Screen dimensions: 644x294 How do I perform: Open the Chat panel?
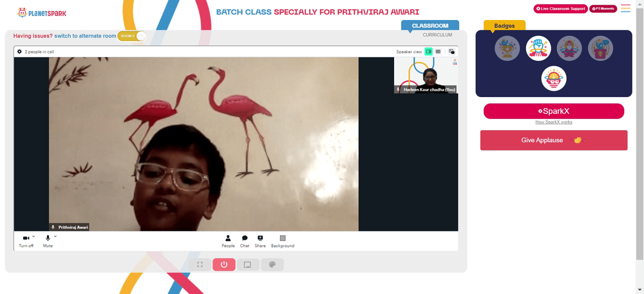[244, 241]
